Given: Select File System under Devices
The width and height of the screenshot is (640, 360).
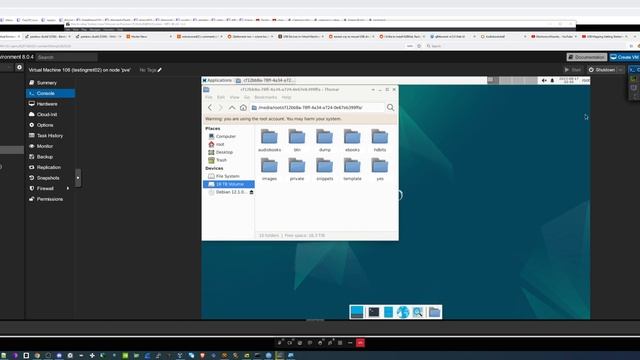Looking at the screenshot, I should pyautogui.click(x=229, y=176).
